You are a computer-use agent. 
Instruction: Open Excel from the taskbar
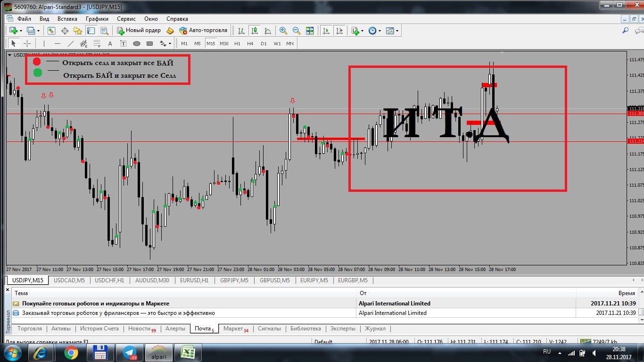coord(187,353)
